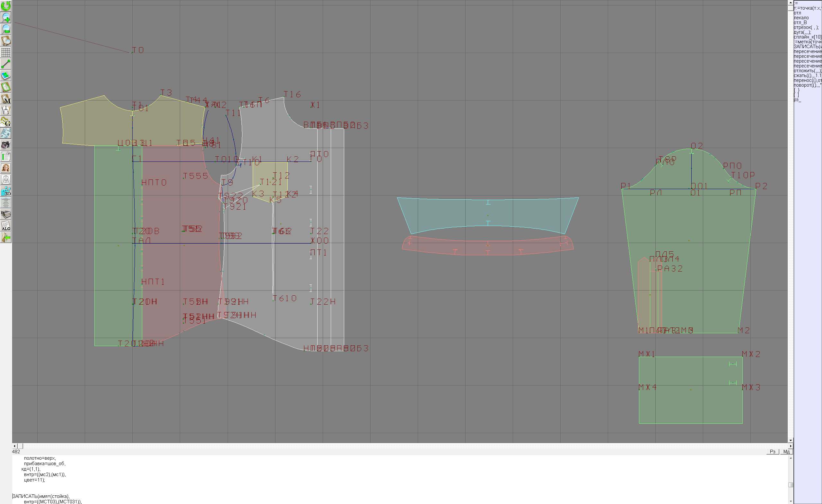
Task: Switch to the Рз tab
Action: click(773, 452)
